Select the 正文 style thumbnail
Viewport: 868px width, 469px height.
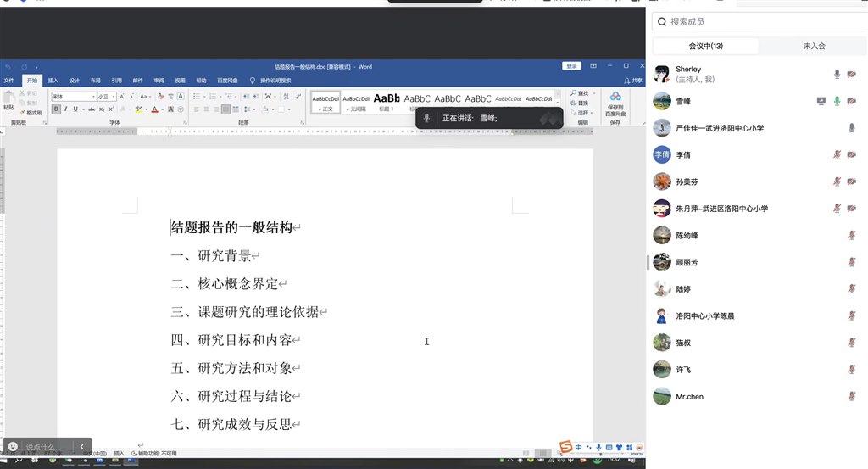coord(325,103)
